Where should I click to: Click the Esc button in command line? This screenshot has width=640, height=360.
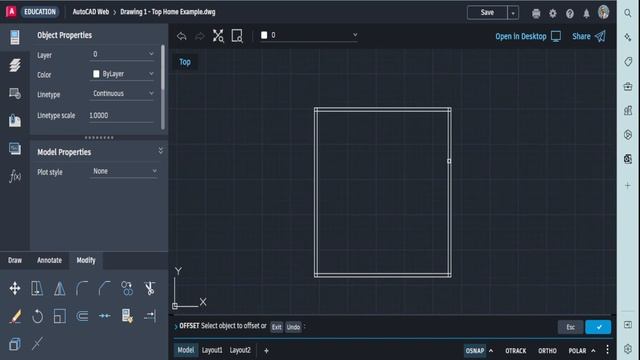[x=570, y=327]
